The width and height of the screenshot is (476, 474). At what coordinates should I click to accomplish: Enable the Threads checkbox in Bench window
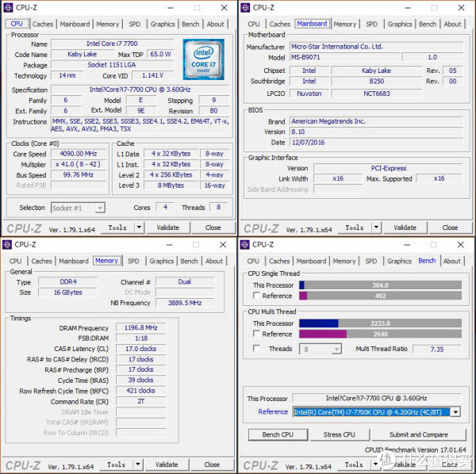click(x=256, y=348)
